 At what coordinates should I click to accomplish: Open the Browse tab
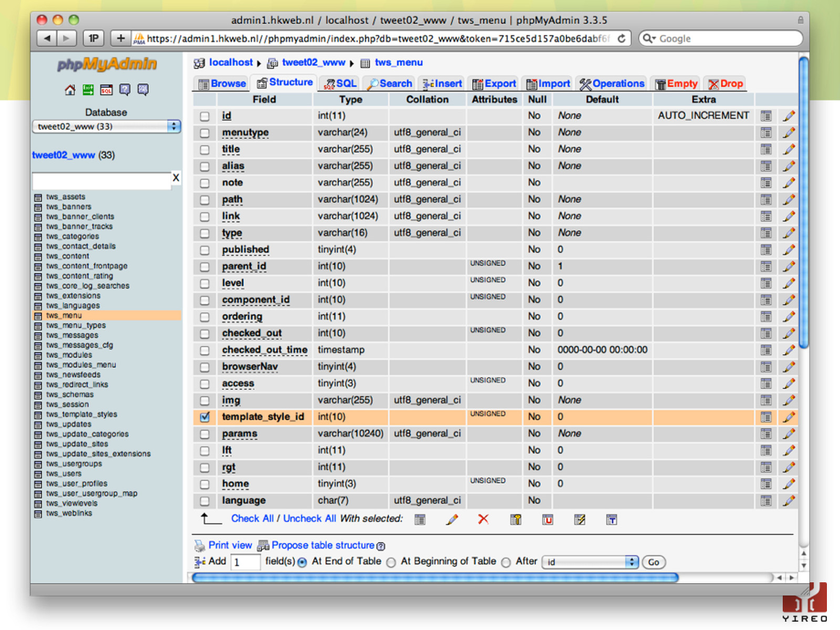222,83
